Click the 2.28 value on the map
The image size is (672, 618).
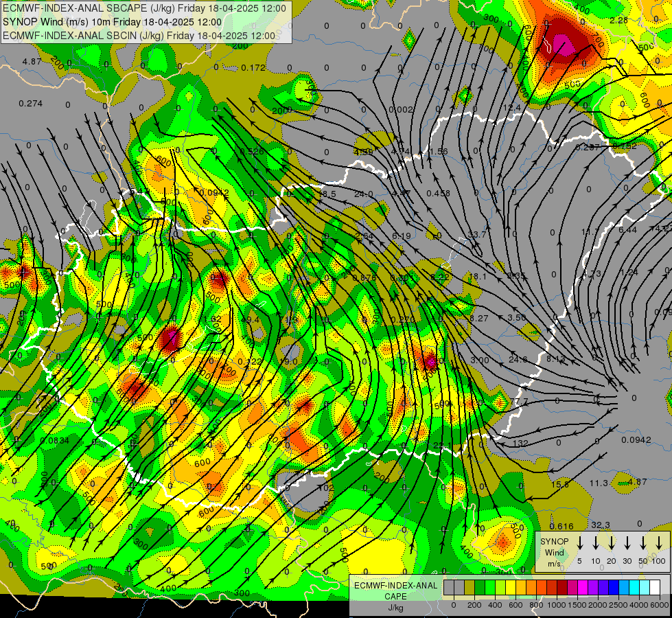point(618,20)
